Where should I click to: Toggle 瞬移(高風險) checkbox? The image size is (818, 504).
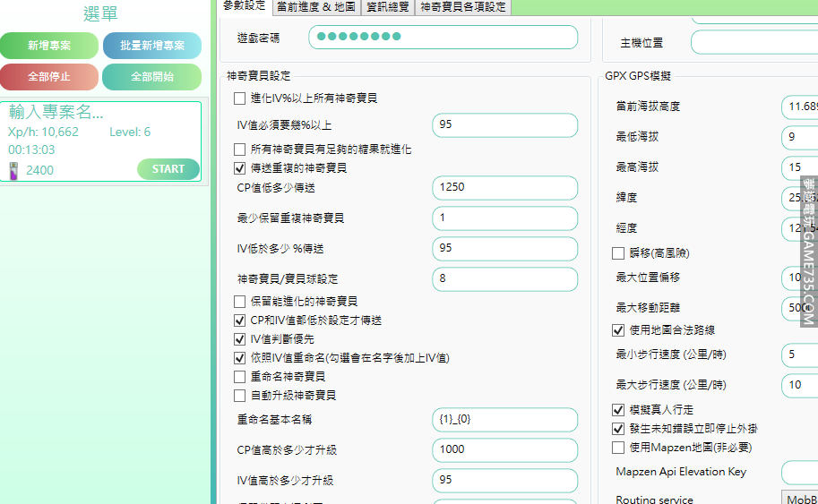tap(618, 253)
